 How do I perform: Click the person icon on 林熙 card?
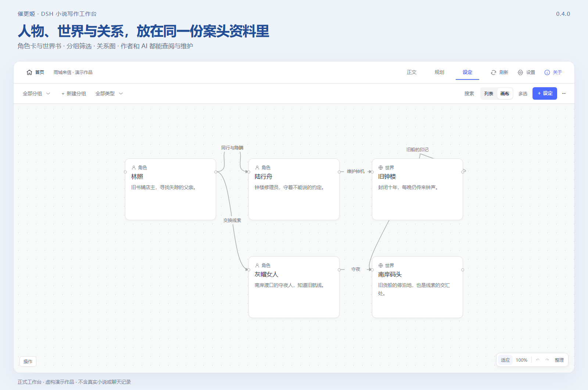pyautogui.click(x=134, y=167)
